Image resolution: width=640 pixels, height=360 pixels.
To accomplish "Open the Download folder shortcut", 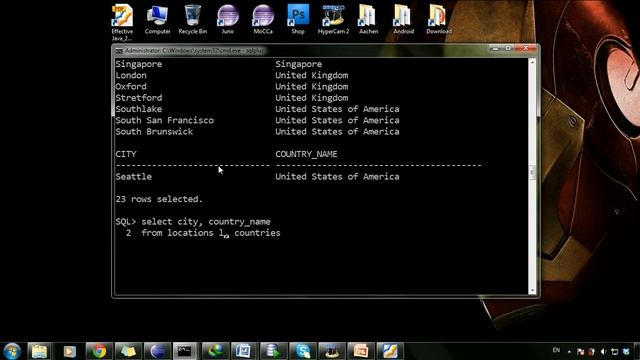I will click(439, 20).
